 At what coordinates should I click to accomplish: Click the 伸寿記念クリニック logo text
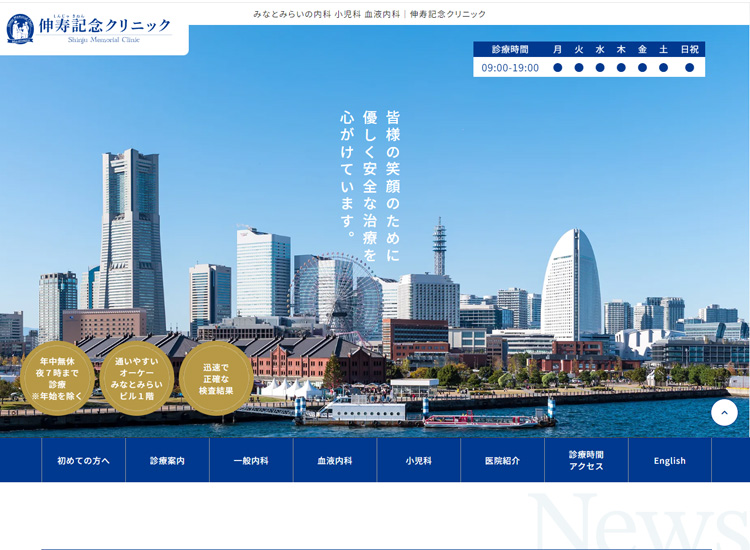tap(105, 27)
